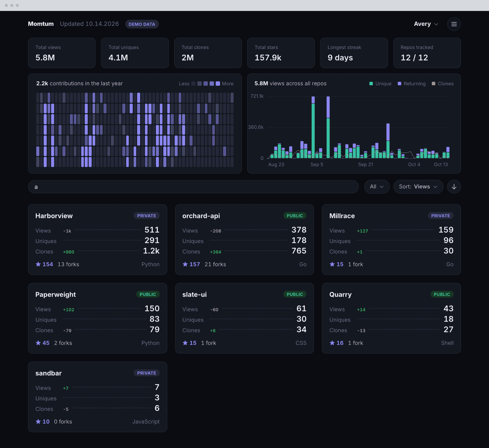Click the Total views stat card
489x448 pixels.
click(x=62, y=53)
